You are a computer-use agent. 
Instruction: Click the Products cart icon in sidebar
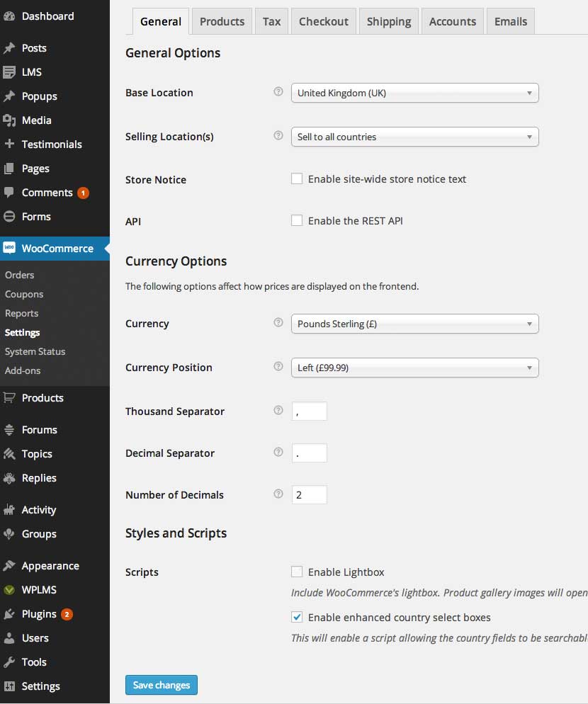coord(9,398)
